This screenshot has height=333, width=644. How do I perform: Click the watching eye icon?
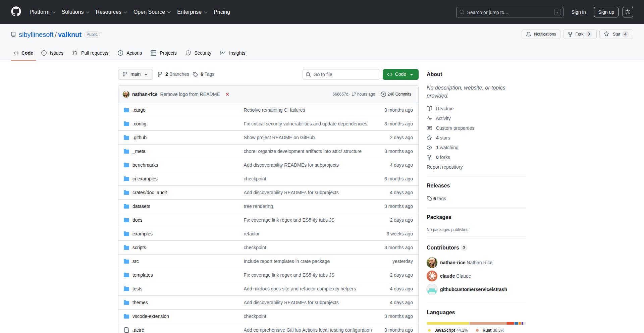pos(429,148)
